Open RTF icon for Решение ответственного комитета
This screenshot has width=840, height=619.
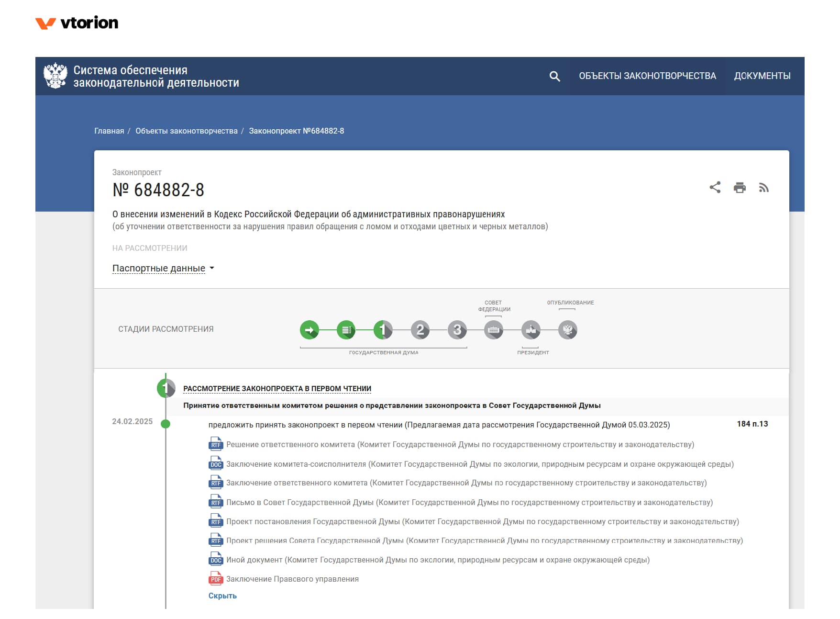click(x=216, y=444)
